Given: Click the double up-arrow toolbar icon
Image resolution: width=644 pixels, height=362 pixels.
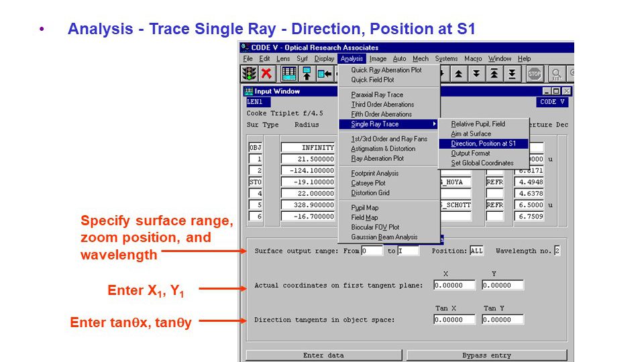Looking at the screenshot, I should point(458,74).
